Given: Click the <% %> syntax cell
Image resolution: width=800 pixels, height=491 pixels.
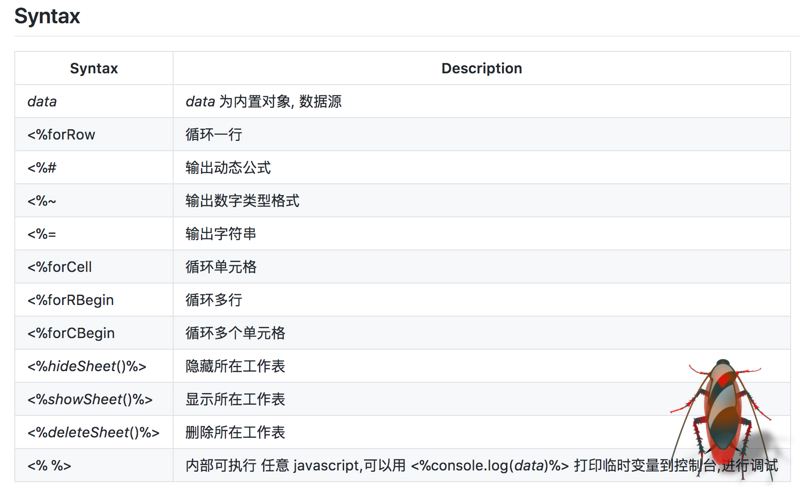Looking at the screenshot, I should pyautogui.click(x=50, y=465).
